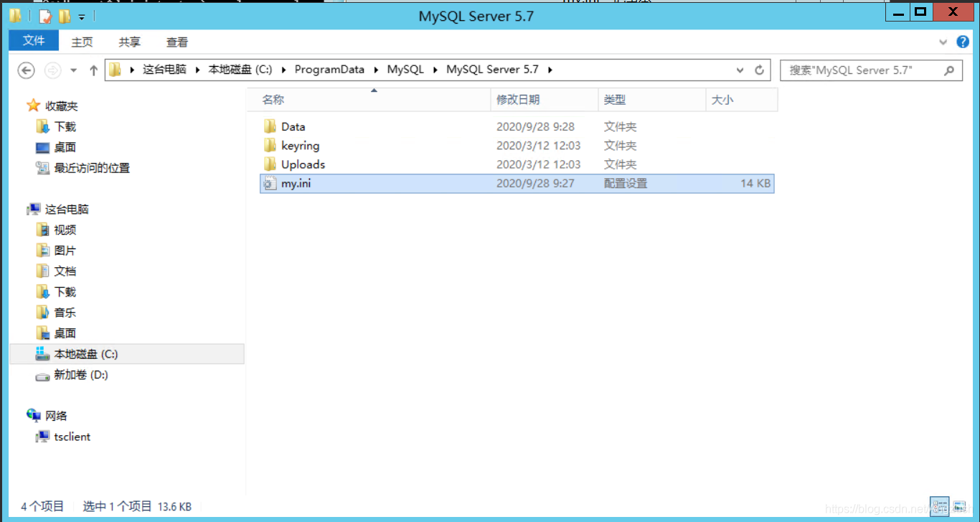The height and width of the screenshot is (522, 980).
Task: Select 这台电脑 in the navigation pane
Action: click(67, 210)
